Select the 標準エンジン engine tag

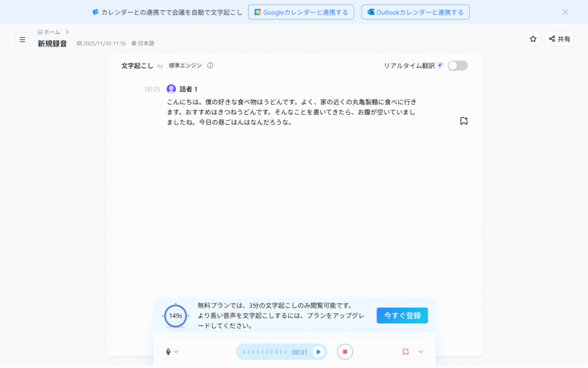click(185, 66)
